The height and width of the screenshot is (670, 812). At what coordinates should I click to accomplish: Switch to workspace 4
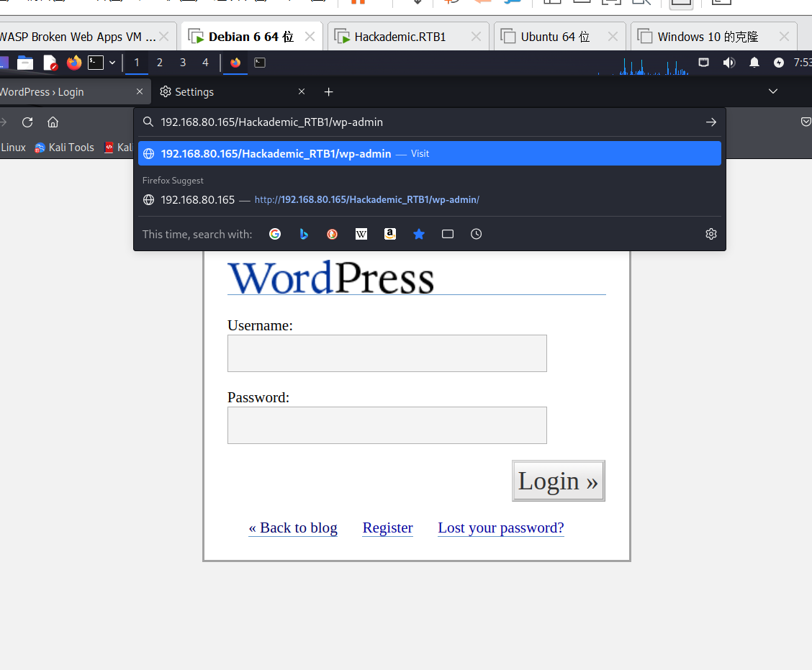pyautogui.click(x=206, y=63)
